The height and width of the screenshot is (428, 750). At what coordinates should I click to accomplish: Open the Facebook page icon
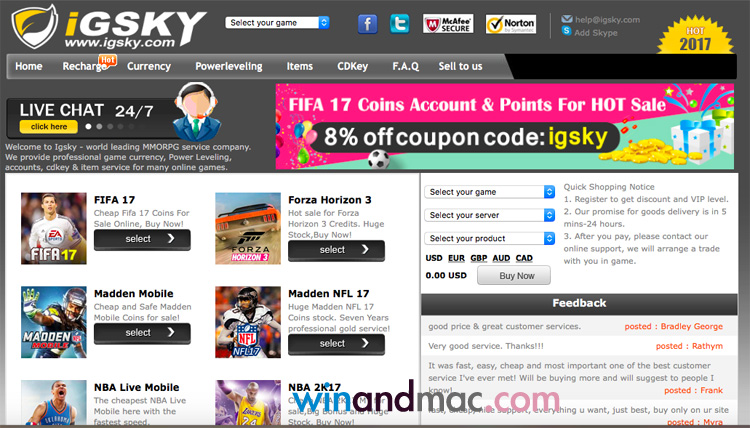(x=367, y=23)
